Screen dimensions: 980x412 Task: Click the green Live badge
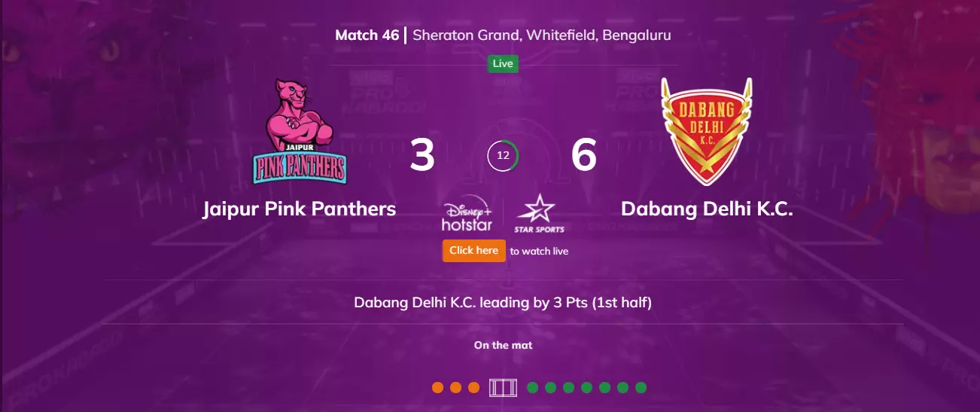tap(503, 63)
